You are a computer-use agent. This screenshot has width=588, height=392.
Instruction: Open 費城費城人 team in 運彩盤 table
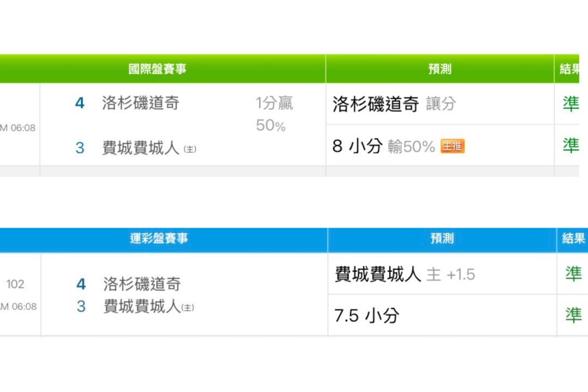142,307
